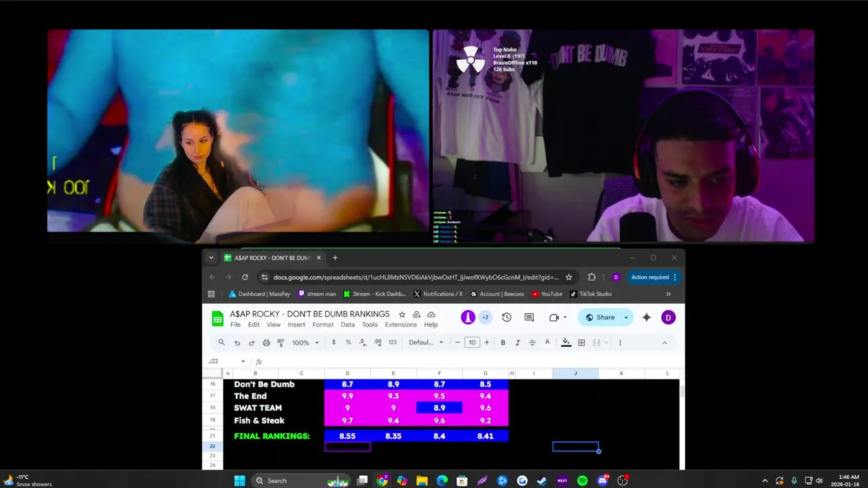Open the View menu
Image resolution: width=868 pixels, height=488 pixels.
click(273, 325)
